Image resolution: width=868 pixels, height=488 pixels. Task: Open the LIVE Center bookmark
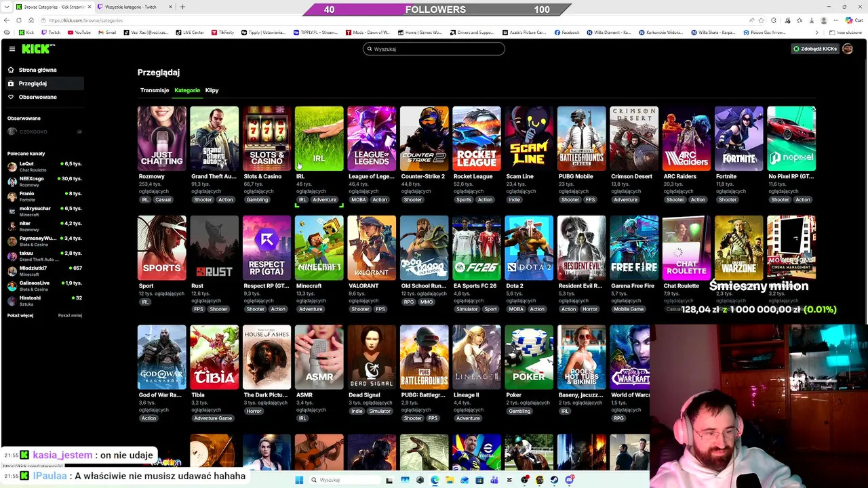click(x=189, y=33)
